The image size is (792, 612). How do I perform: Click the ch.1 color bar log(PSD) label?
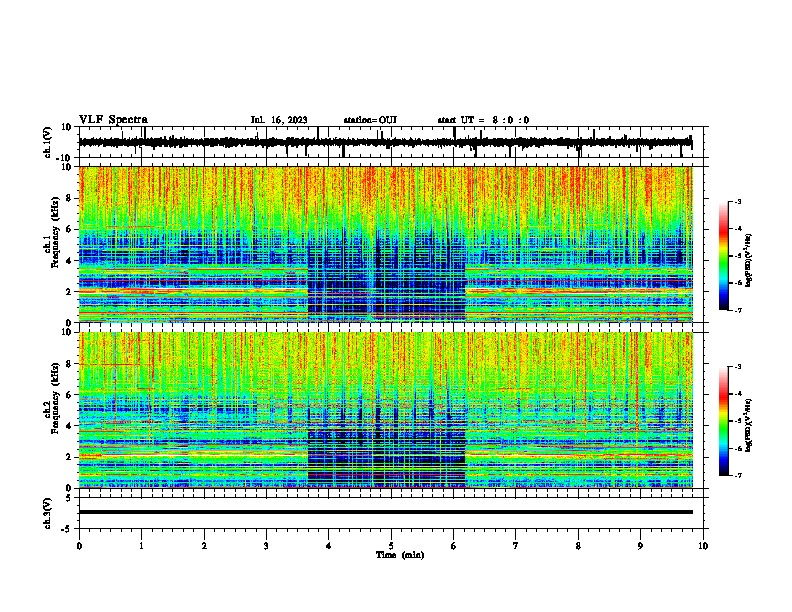(x=748, y=260)
